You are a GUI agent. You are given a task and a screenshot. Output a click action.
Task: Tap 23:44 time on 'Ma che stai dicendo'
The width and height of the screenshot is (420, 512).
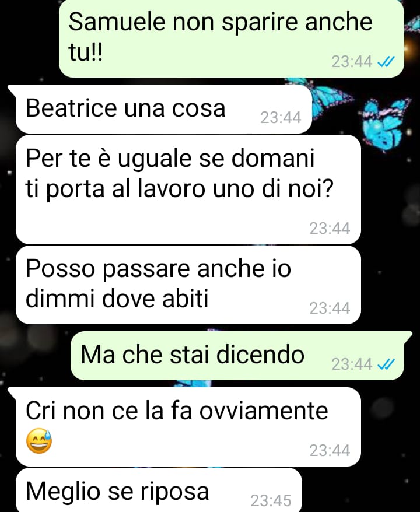tap(352, 364)
